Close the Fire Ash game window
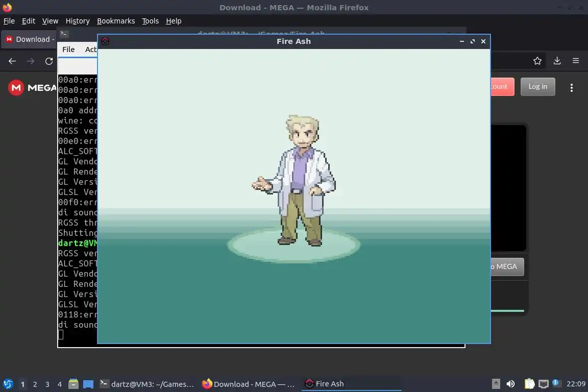Screen dimensions: 588x392 pyautogui.click(x=483, y=41)
